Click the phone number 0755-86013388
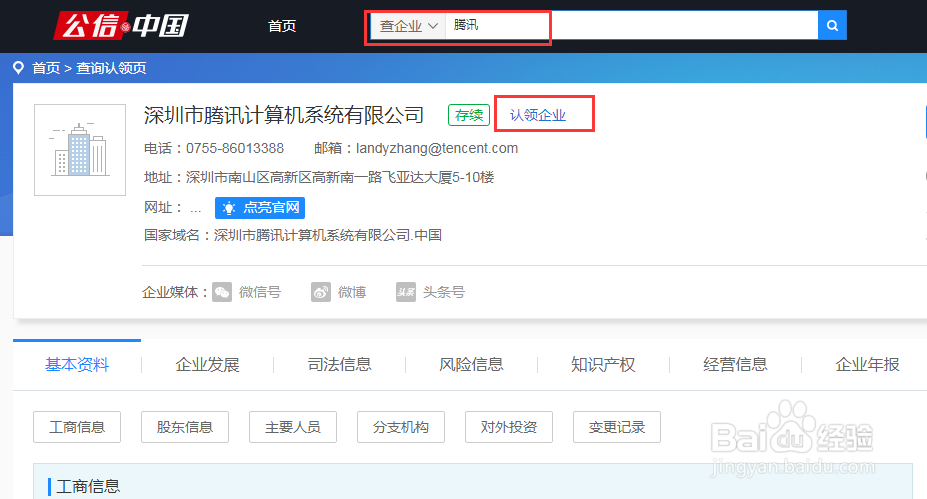This screenshot has height=499, width=927. coord(235,148)
